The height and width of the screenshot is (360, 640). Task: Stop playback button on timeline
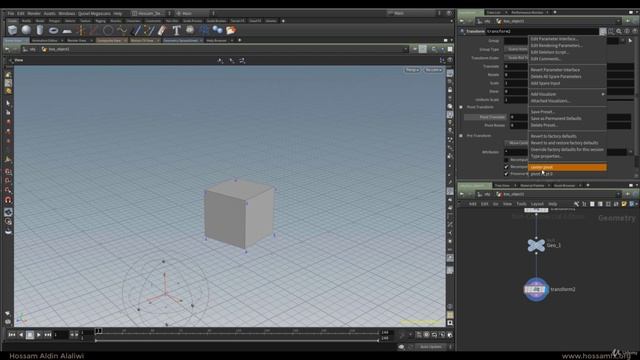click(30, 335)
